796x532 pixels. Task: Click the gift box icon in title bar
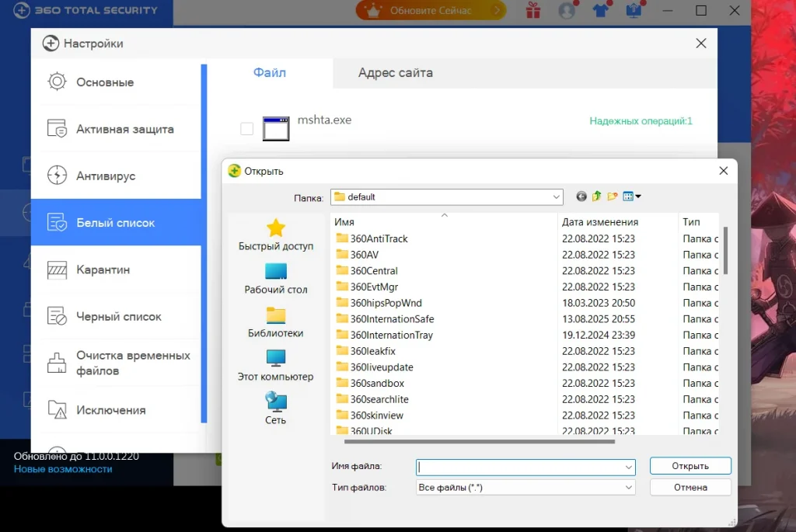pyautogui.click(x=533, y=10)
